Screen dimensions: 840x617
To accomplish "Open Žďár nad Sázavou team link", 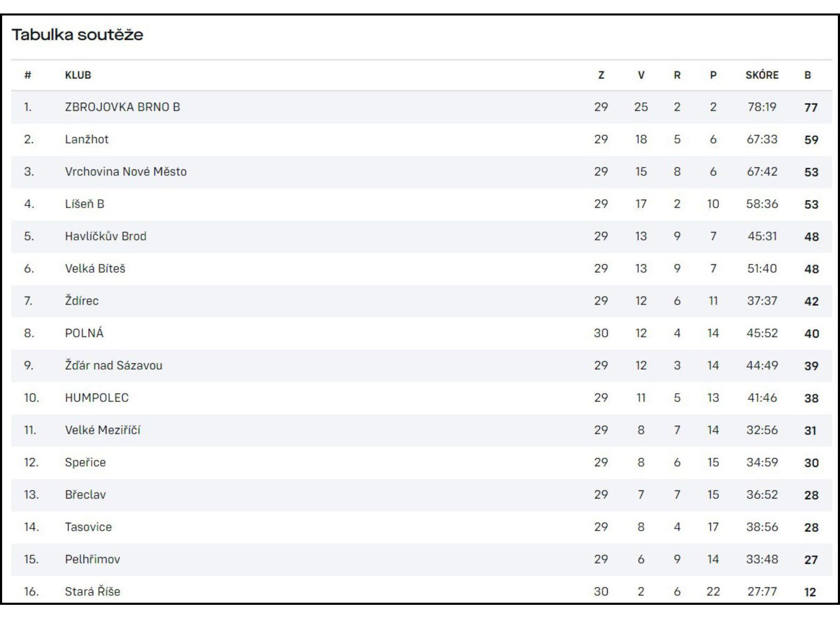I will [x=113, y=365].
